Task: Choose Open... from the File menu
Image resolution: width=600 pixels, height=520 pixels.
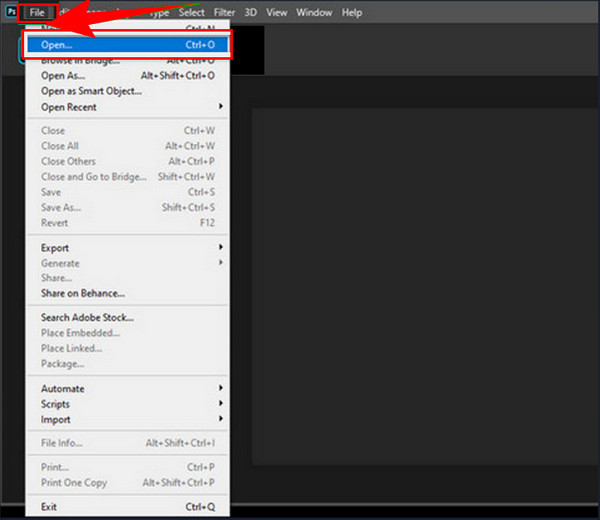Action: 127,45
